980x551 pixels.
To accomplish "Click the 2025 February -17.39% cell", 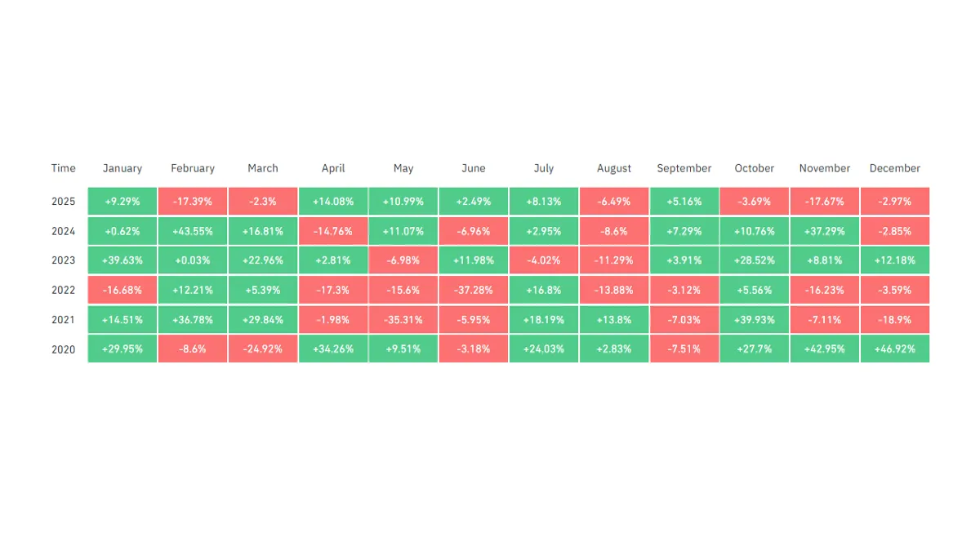I will pos(193,201).
